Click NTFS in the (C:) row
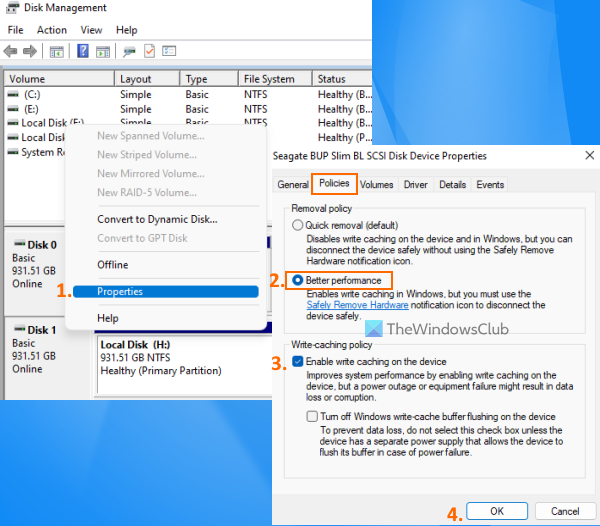Viewport: 600px width, 526px height. (x=256, y=94)
